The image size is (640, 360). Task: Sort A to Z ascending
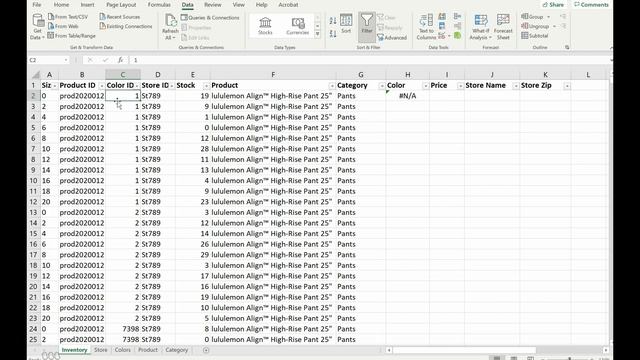coord(333,21)
